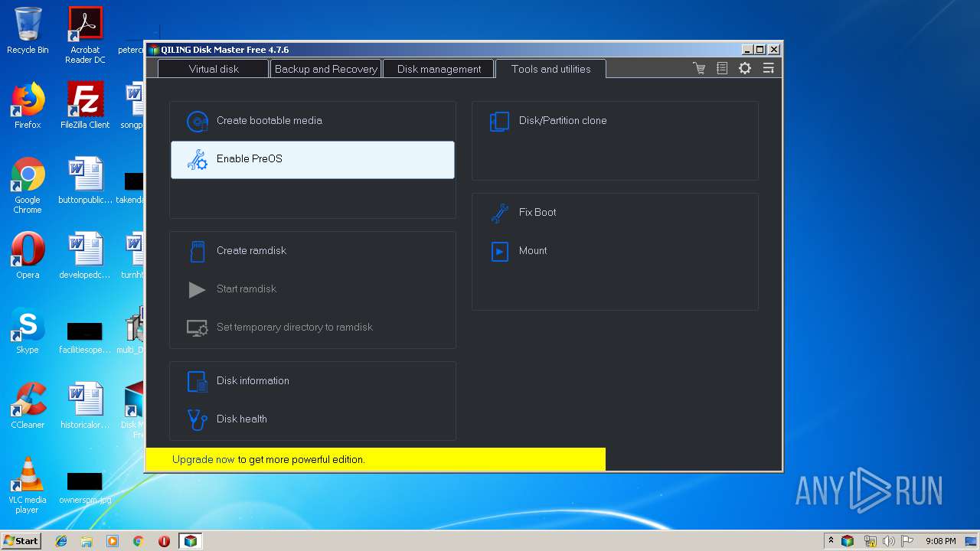Switch to Backup and Recovery tab
The width and height of the screenshot is (980, 551).
(325, 69)
